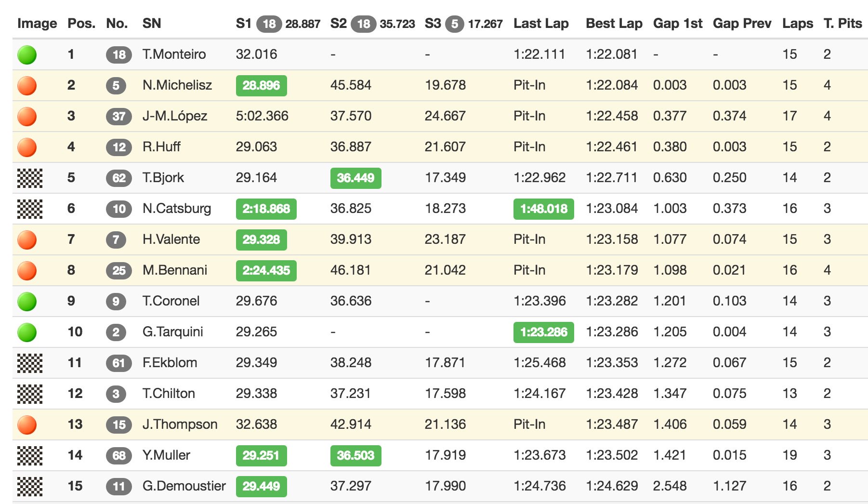Click the chequered flag icon for N.Catsburg

point(30,209)
